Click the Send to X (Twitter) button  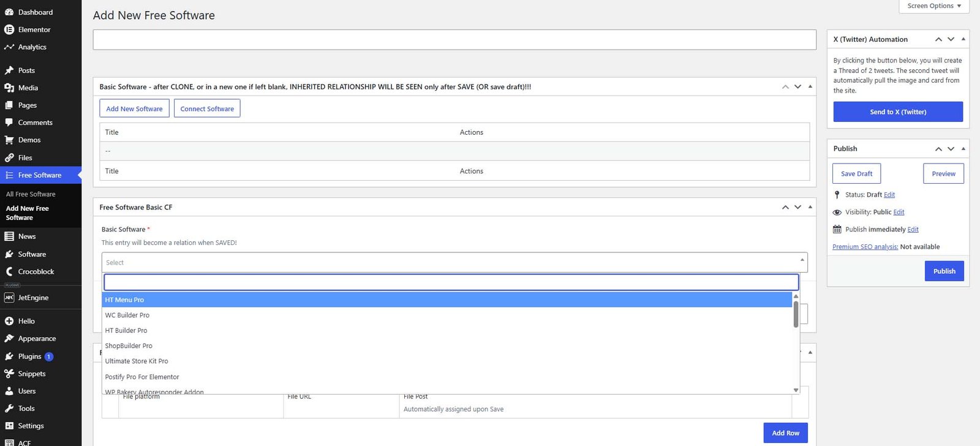[898, 112]
